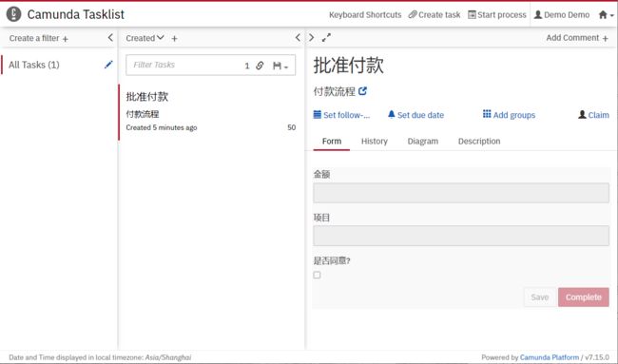
Task: Claim the task
Action: pyautogui.click(x=593, y=115)
